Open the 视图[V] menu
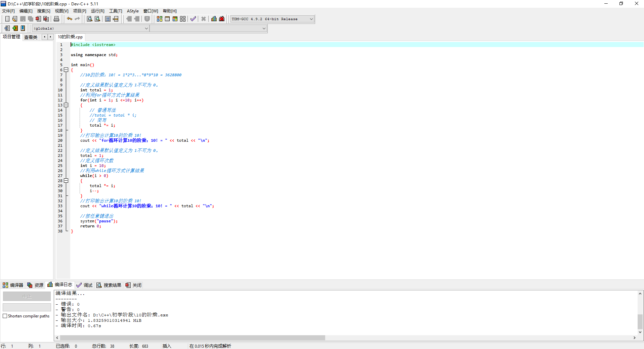This screenshot has width=644, height=349. 62,11
